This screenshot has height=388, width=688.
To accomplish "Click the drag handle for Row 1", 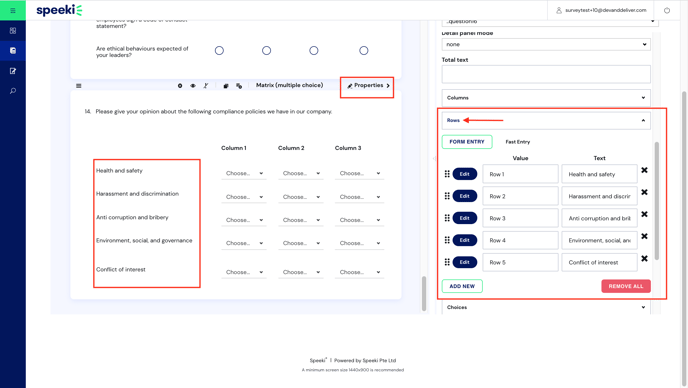I will (x=447, y=174).
